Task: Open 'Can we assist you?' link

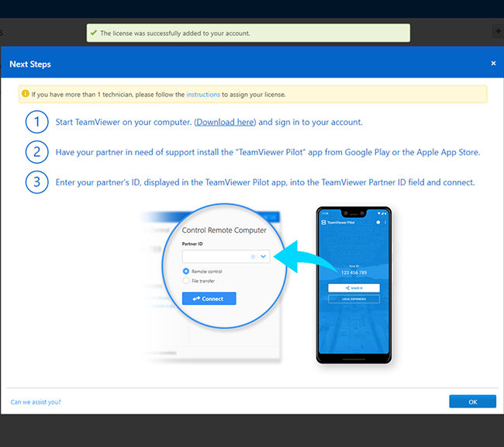Action: point(36,402)
